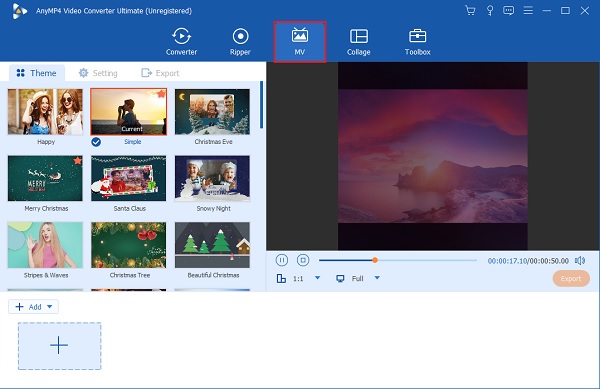Pause the preview playback
The height and width of the screenshot is (389, 600).
(282, 260)
